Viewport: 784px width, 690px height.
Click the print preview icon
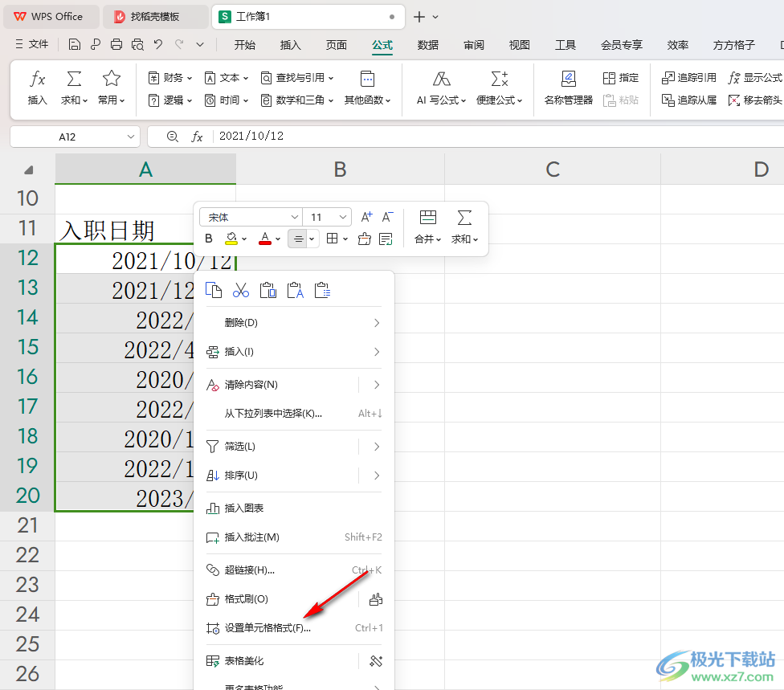tap(137, 44)
